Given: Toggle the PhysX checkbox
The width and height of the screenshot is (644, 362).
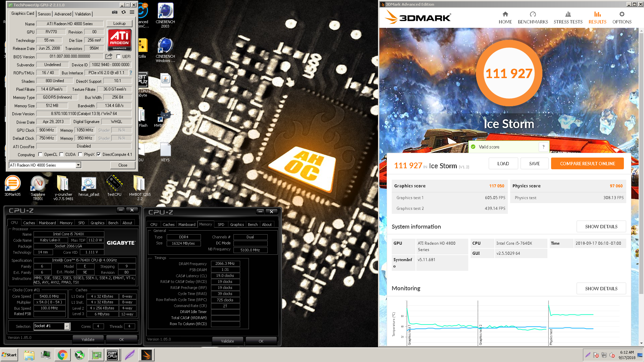Looking at the screenshot, I should (80, 155).
